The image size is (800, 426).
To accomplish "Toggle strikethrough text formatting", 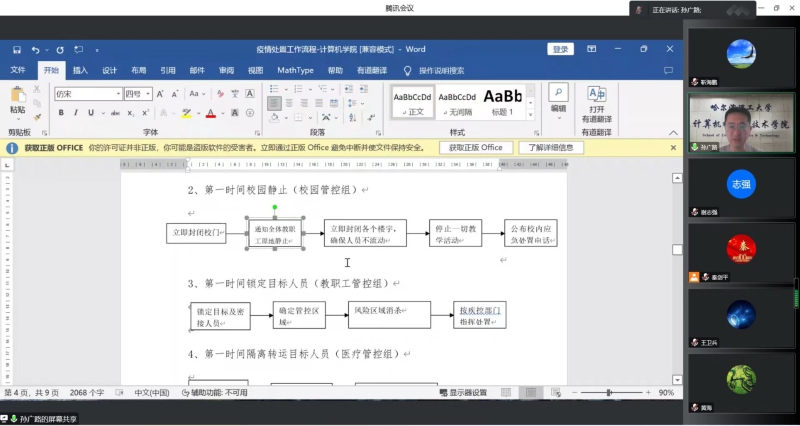I will (114, 113).
